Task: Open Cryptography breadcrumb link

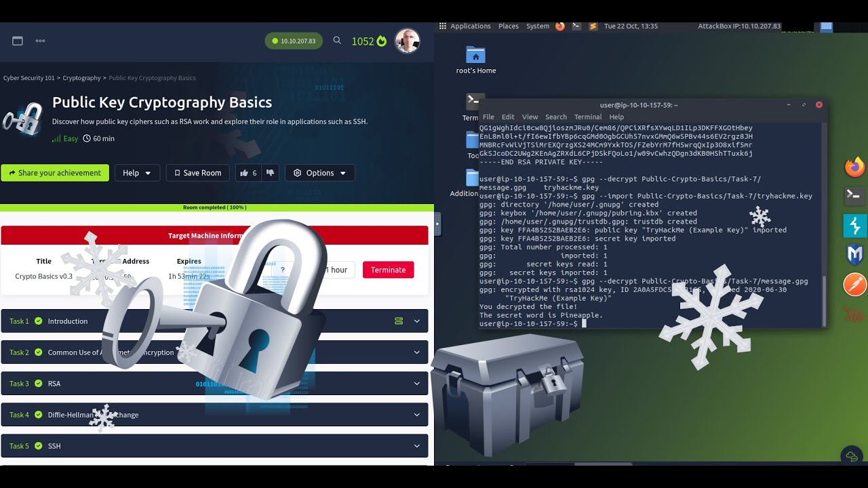Action: [81, 78]
